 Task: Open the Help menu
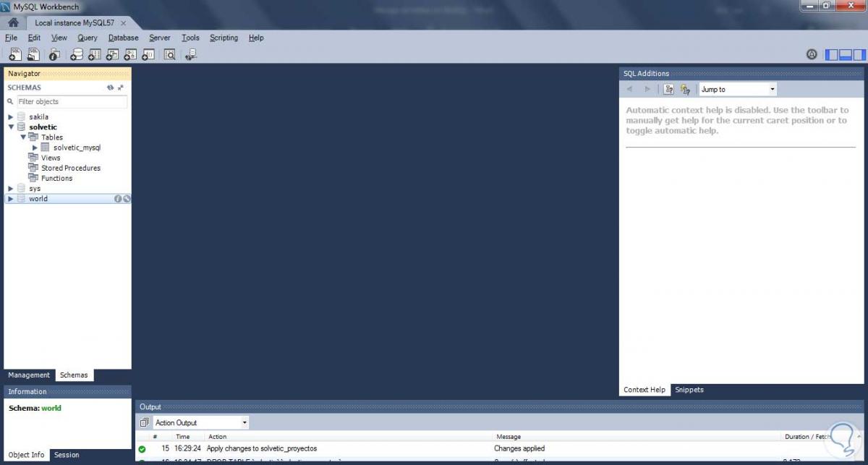click(256, 38)
